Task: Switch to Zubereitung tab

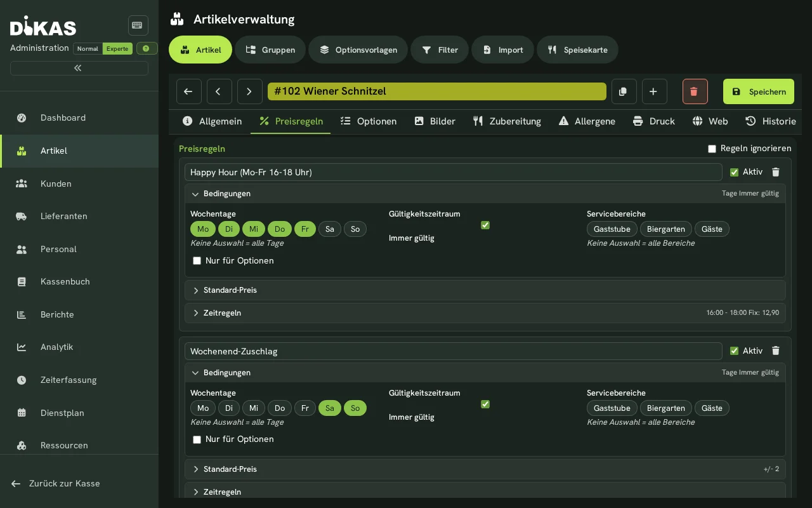Action: coord(507,121)
